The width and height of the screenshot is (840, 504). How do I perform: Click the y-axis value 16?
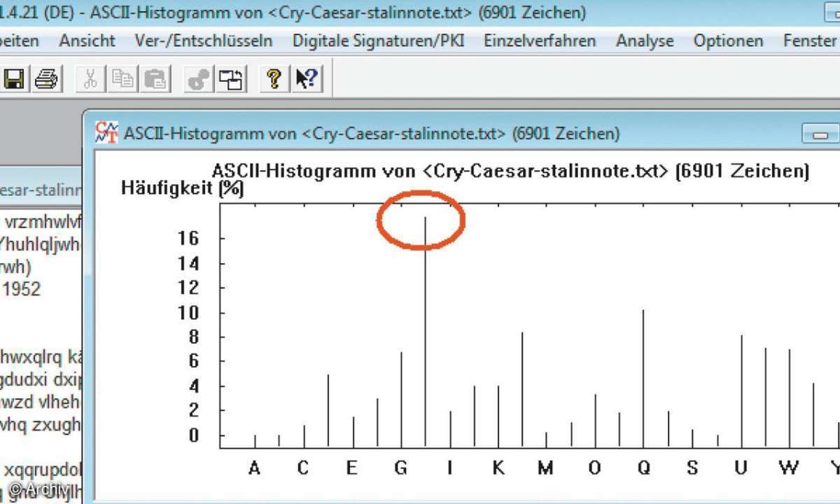189,239
